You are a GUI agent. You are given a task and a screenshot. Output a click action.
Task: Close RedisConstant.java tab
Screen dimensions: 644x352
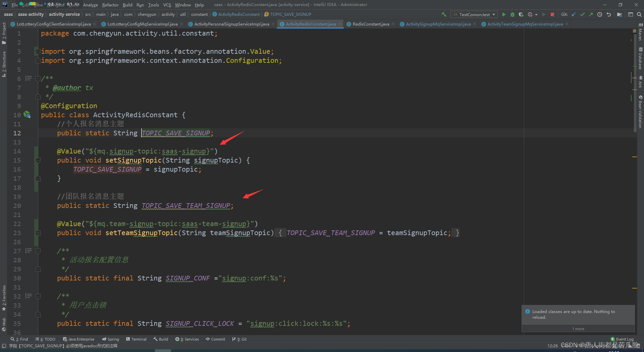(x=393, y=24)
